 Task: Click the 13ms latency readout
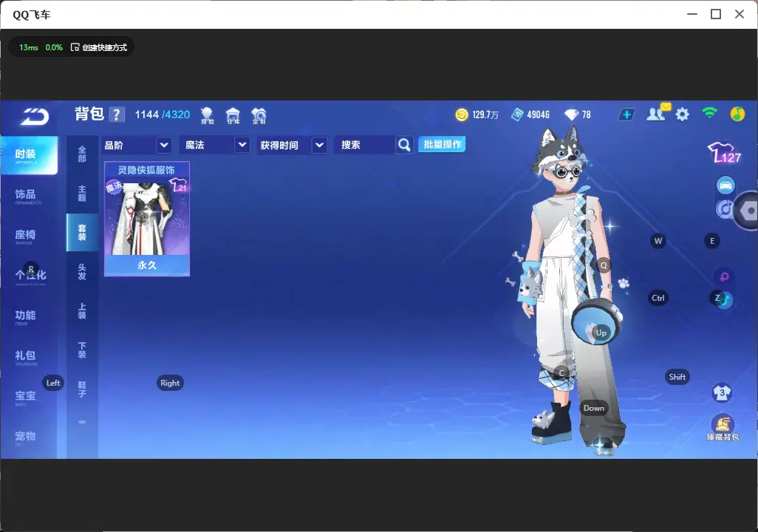29,47
